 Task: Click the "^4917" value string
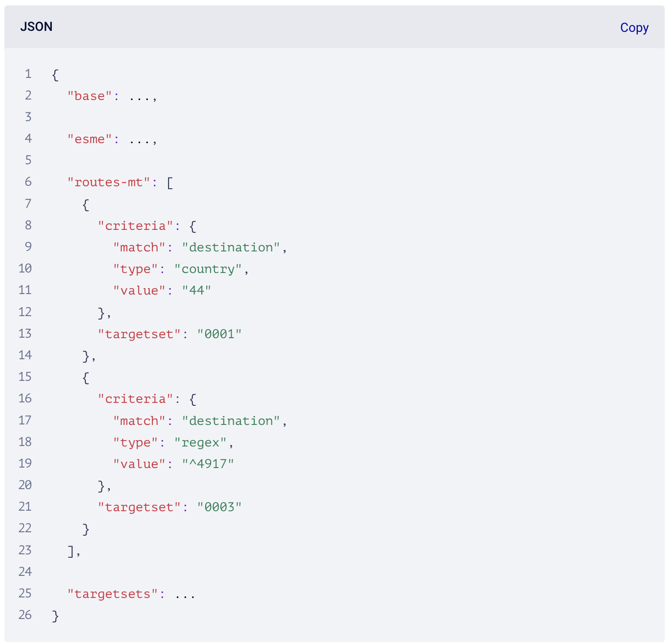point(208,464)
